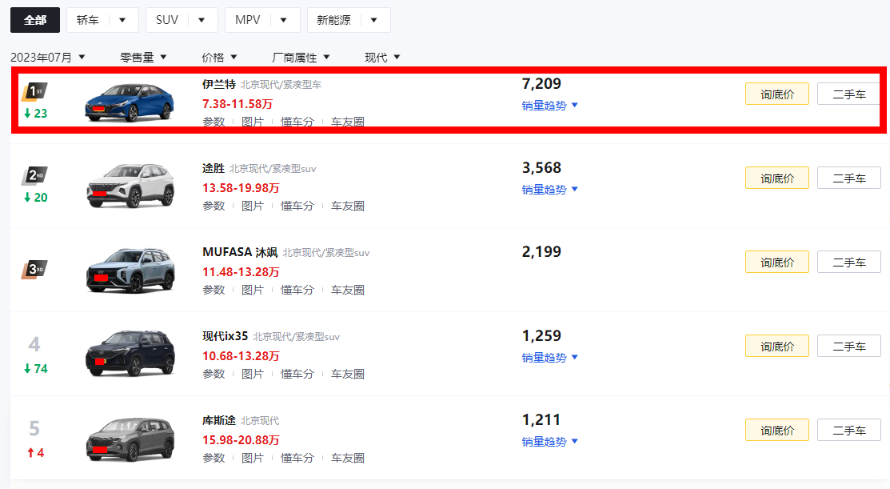The width and height of the screenshot is (890, 489).
Task: Select the SUV category tab
Action: [167, 20]
